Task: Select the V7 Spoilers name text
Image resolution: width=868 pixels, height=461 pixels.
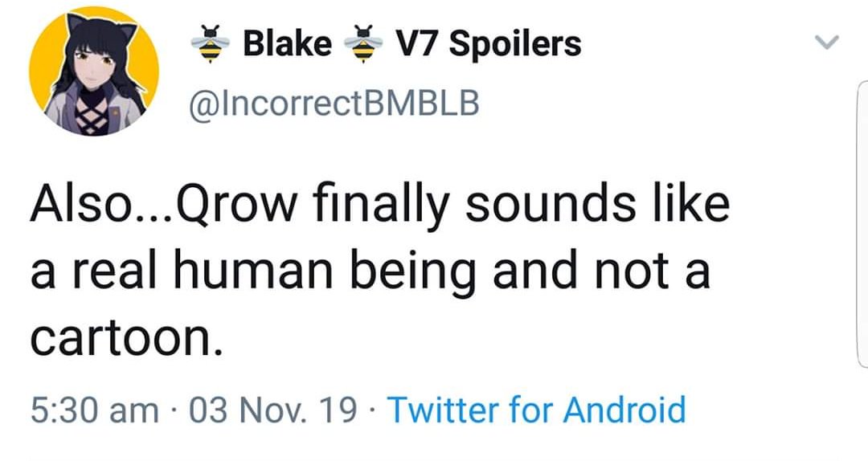Action: point(488,44)
